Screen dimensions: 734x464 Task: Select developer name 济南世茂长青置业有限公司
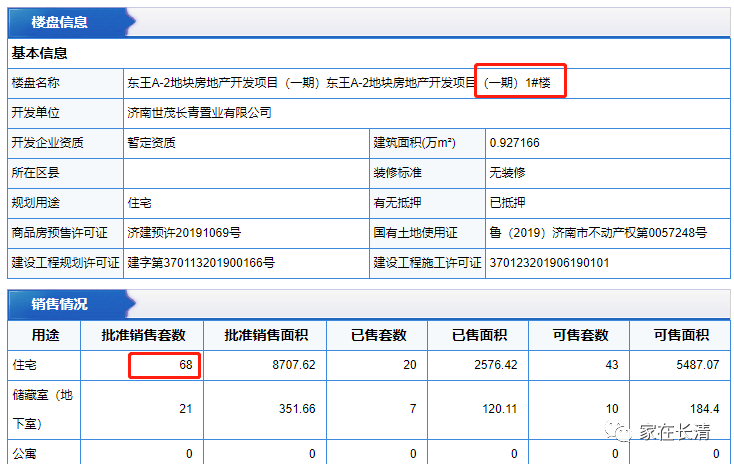pyautogui.click(x=199, y=112)
